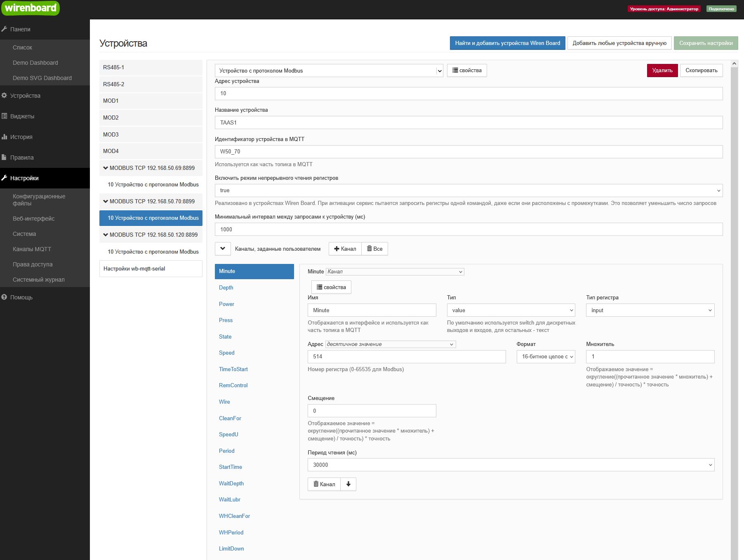This screenshot has height=560, width=744.
Task: Open the История chart section
Action: point(21,137)
